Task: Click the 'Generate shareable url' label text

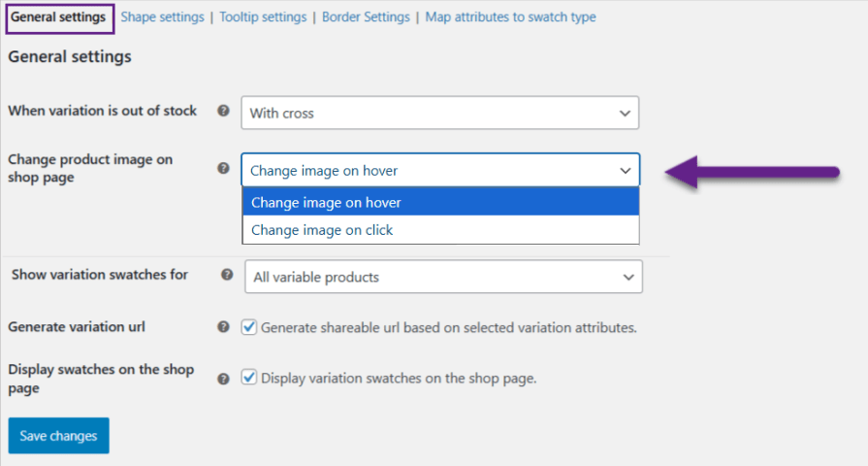Action: point(449,327)
